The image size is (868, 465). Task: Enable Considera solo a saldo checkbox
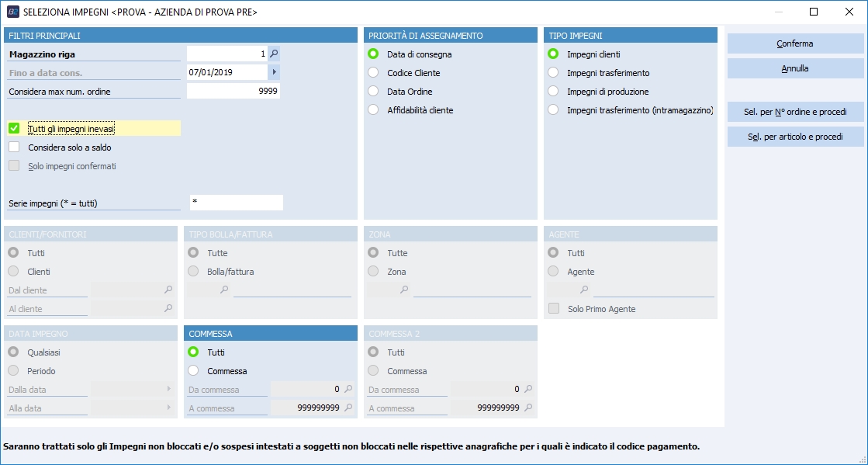pos(14,147)
